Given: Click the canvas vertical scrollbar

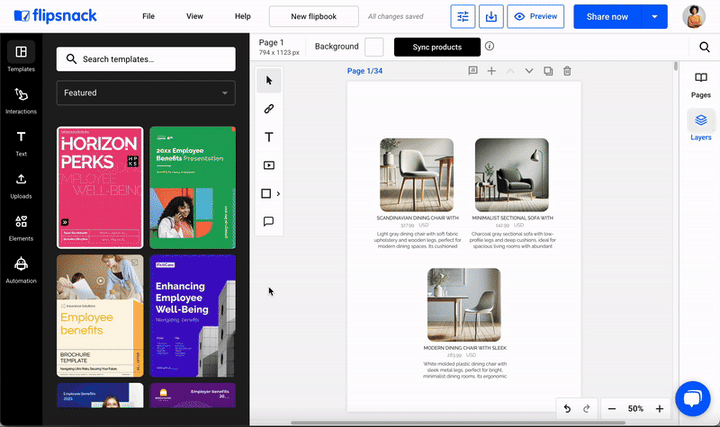Looking at the screenshot, I should pos(675,66).
